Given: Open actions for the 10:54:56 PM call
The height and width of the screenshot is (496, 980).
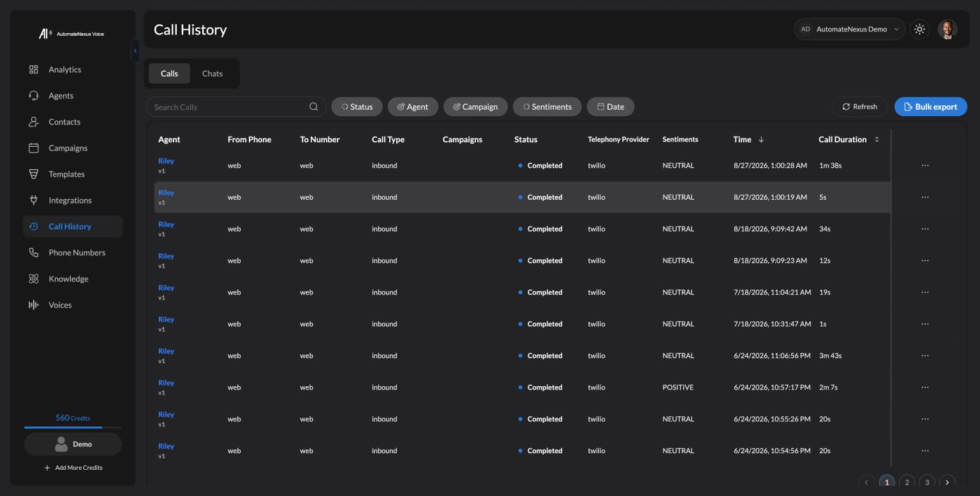Looking at the screenshot, I should coord(925,451).
